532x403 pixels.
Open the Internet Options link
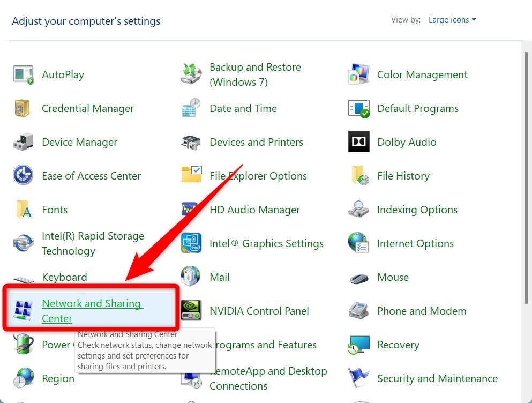416,243
